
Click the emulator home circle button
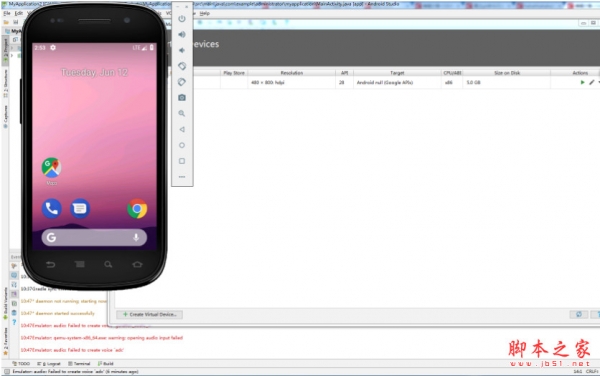tap(182, 145)
